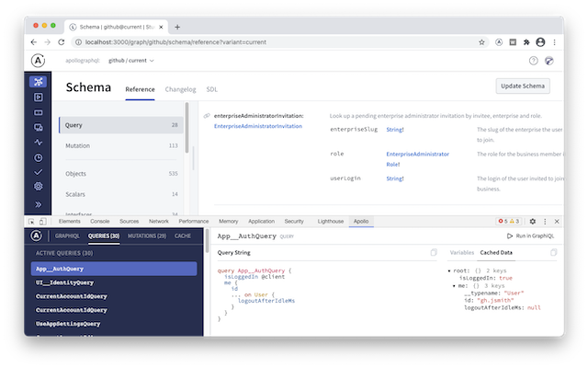Activate the DevTools inspect element icon
Screen dimensions: 588x368
pos(31,222)
